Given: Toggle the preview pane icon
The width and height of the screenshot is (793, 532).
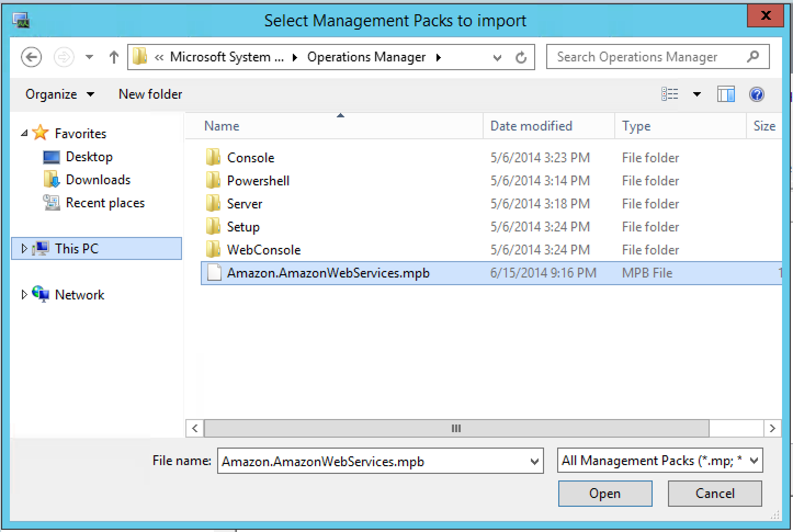Looking at the screenshot, I should click(x=726, y=94).
